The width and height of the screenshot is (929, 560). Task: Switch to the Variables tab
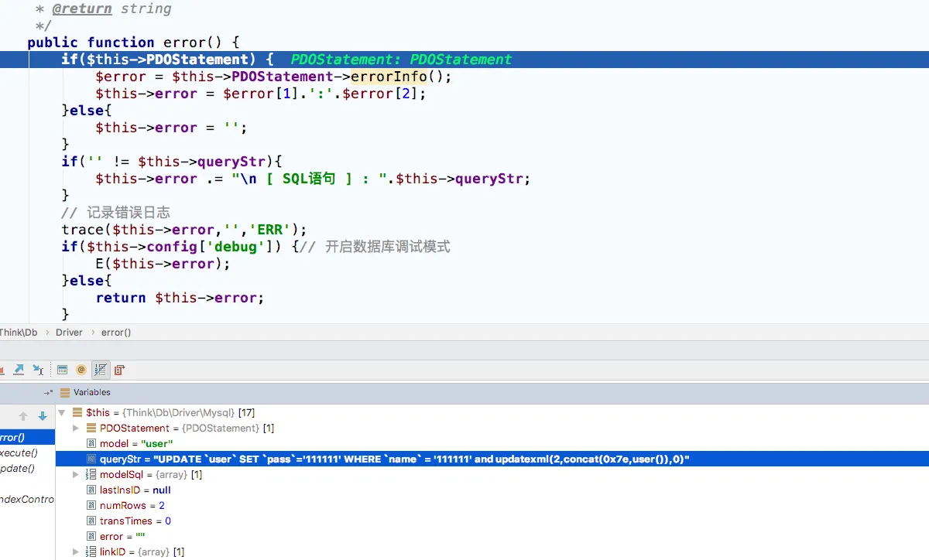91,393
